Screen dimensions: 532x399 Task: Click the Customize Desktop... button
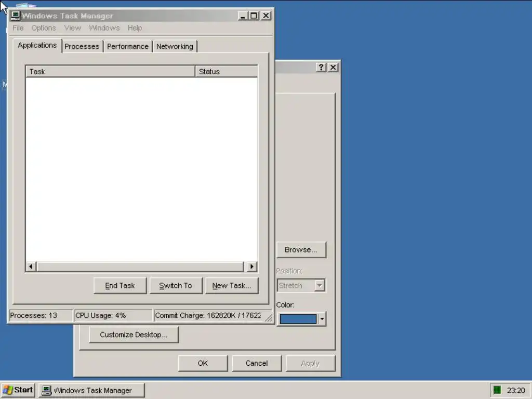tap(134, 335)
